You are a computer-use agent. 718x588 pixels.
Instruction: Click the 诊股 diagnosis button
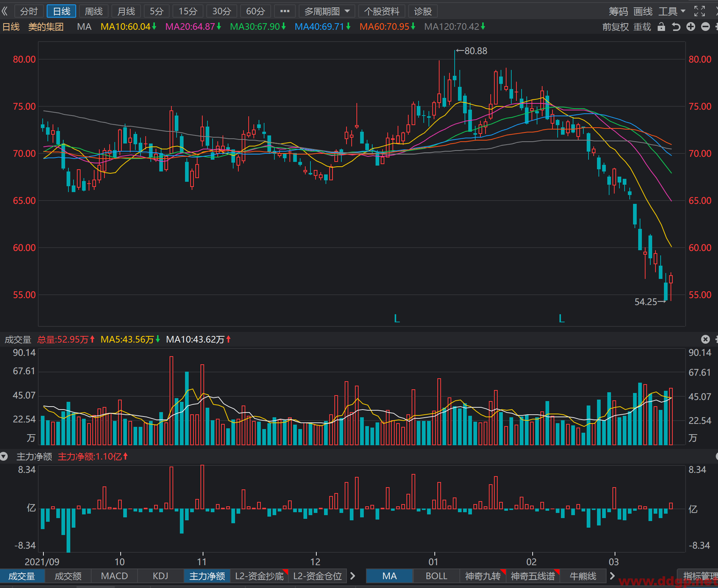[x=423, y=11]
